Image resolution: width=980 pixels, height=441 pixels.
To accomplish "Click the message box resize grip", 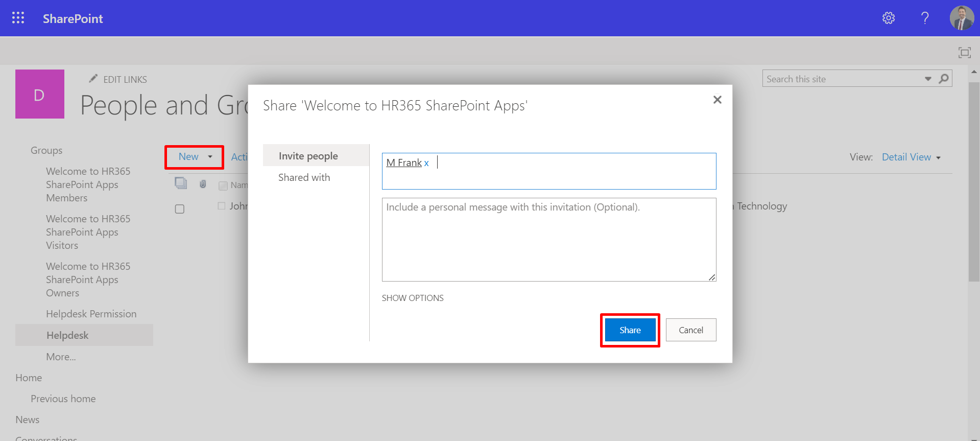I will click(712, 277).
